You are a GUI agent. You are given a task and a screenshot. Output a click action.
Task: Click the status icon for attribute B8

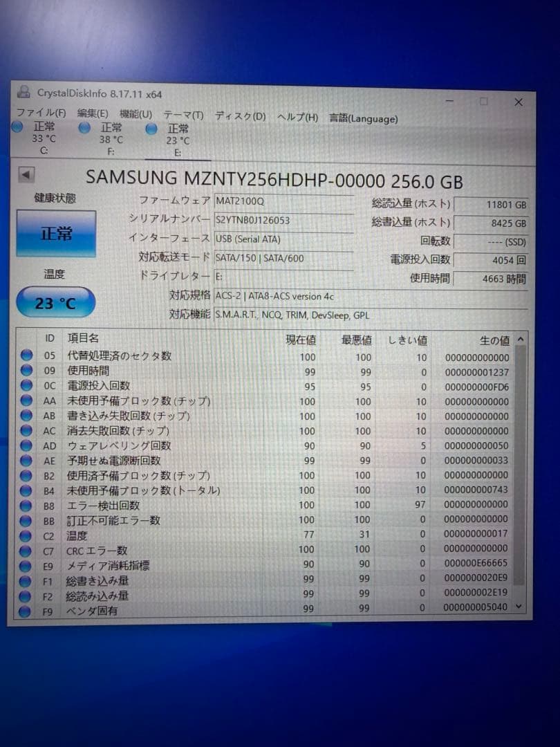26,506
